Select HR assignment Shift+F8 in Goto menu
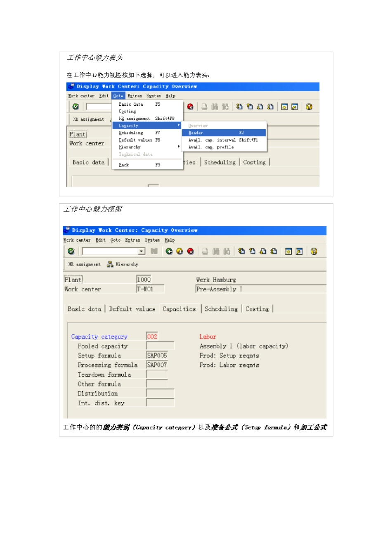Image resolution: width=392 pixels, height=555 pixels. pyautogui.click(x=147, y=119)
